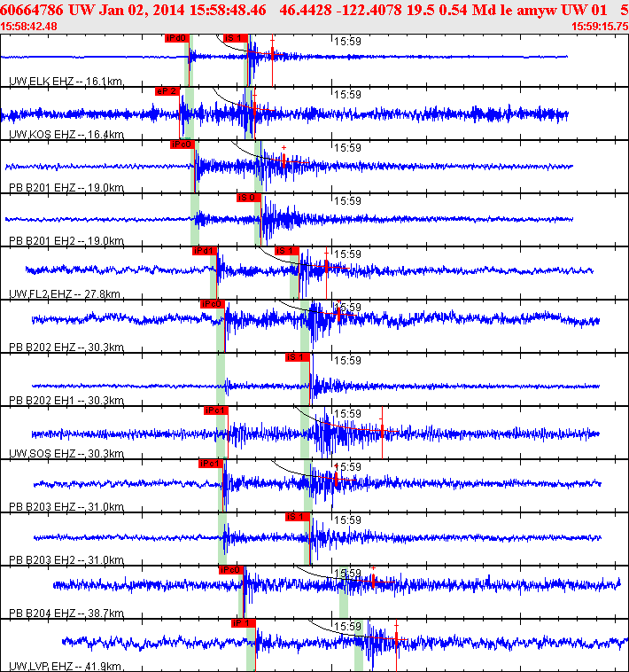Click the 15:59 time label on the UW ELK trace

347,42
